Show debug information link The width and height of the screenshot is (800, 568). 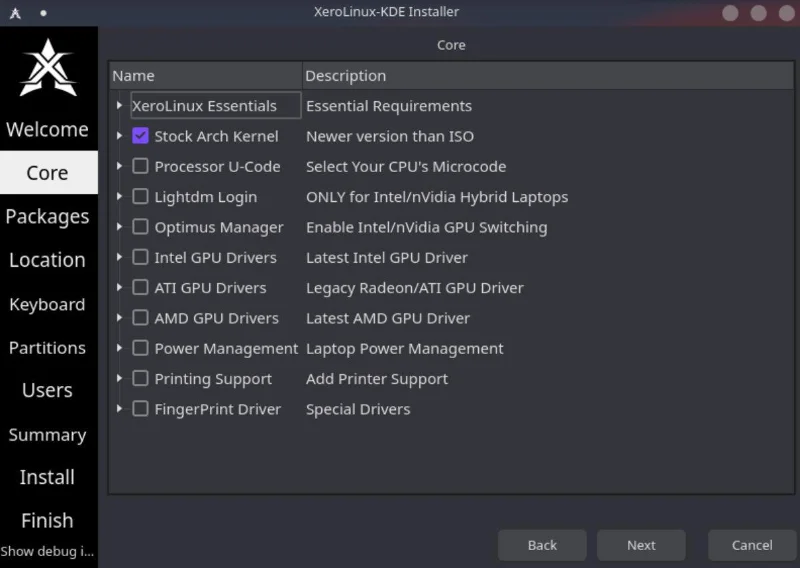click(x=47, y=551)
